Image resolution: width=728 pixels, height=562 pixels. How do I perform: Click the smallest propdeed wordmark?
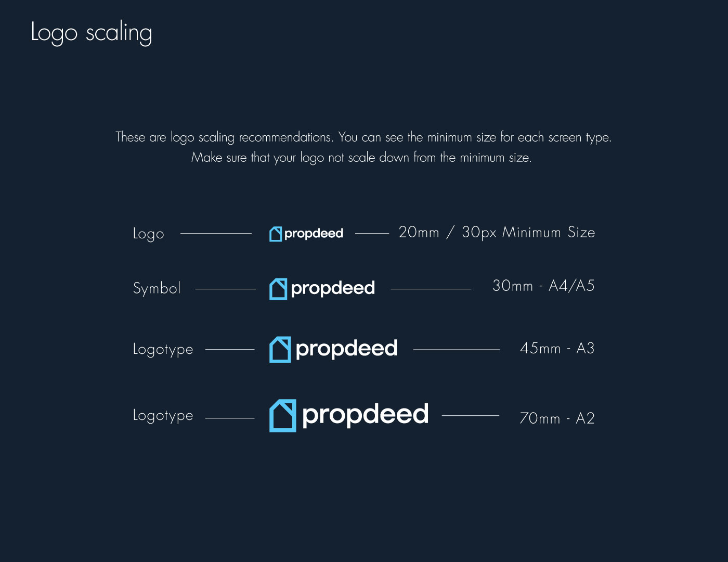coord(314,234)
